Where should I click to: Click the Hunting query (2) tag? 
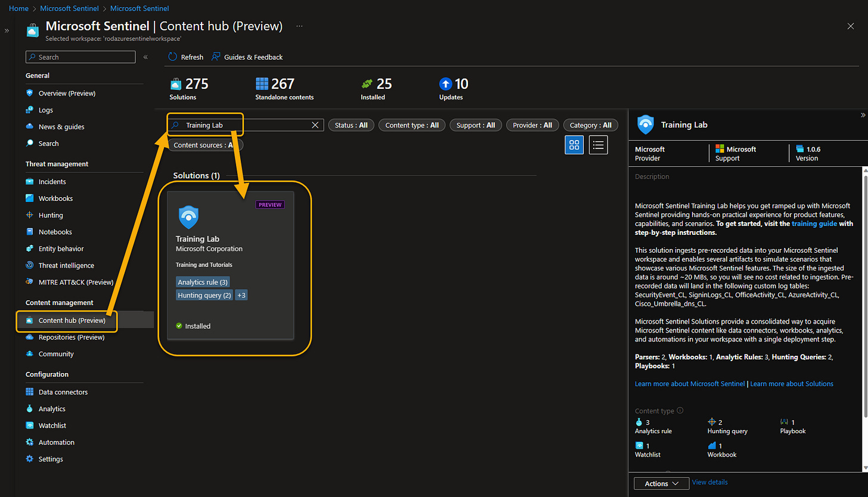[x=204, y=295]
